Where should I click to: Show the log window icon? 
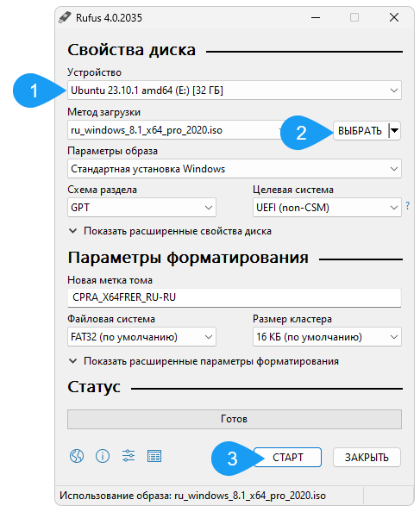tap(154, 456)
